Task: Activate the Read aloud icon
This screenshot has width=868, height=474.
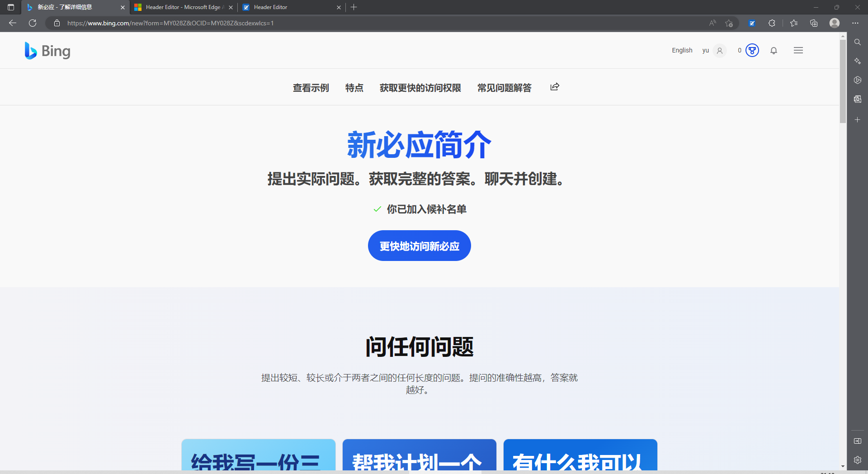Action: pyautogui.click(x=712, y=23)
